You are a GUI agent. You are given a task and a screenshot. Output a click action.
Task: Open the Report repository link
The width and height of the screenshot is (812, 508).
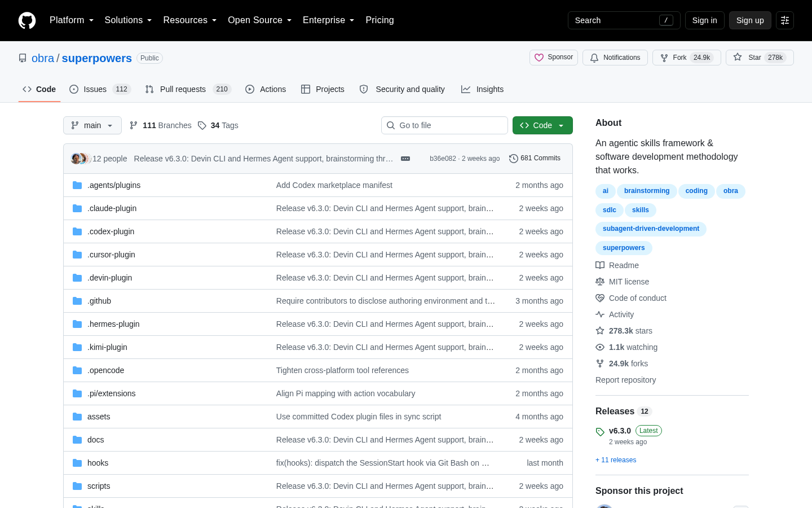[x=626, y=380]
